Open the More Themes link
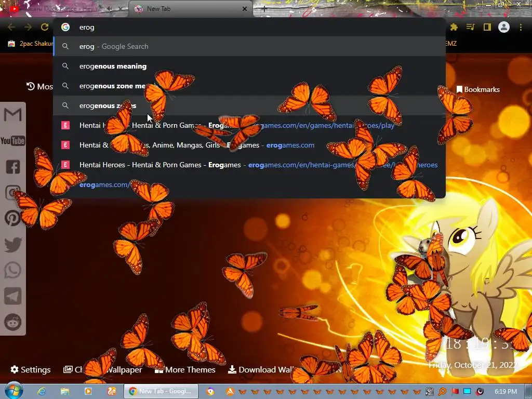 click(x=185, y=369)
